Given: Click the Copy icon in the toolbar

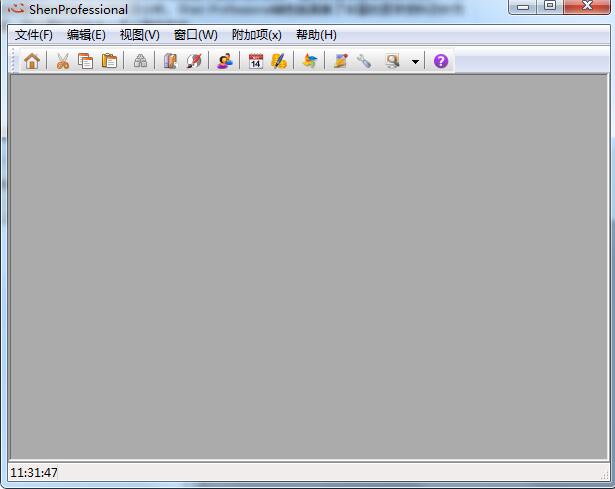Looking at the screenshot, I should click(86, 61).
